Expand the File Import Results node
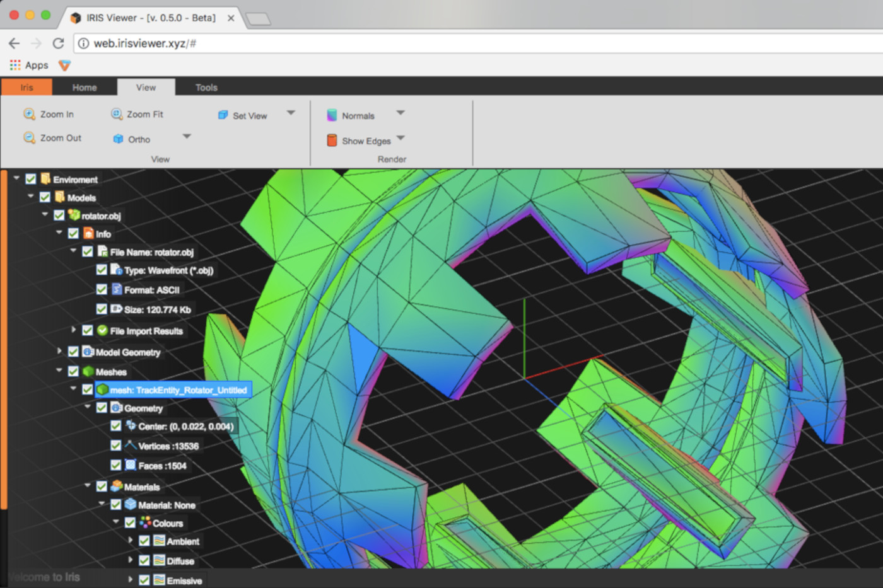This screenshot has height=588, width=883. [73, 330]
